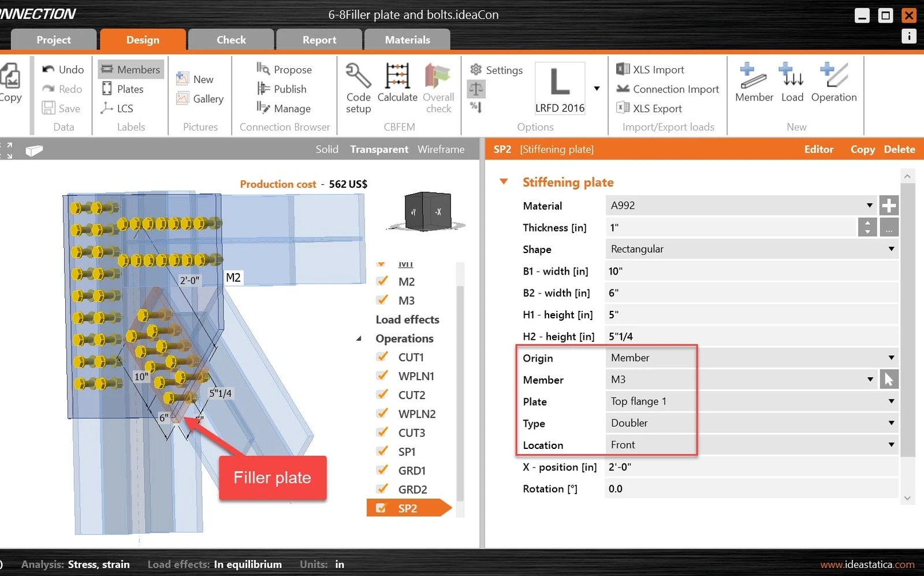Open the Propose connection browser tool
This screenshot has width=924, height=576.
[285, 69]
